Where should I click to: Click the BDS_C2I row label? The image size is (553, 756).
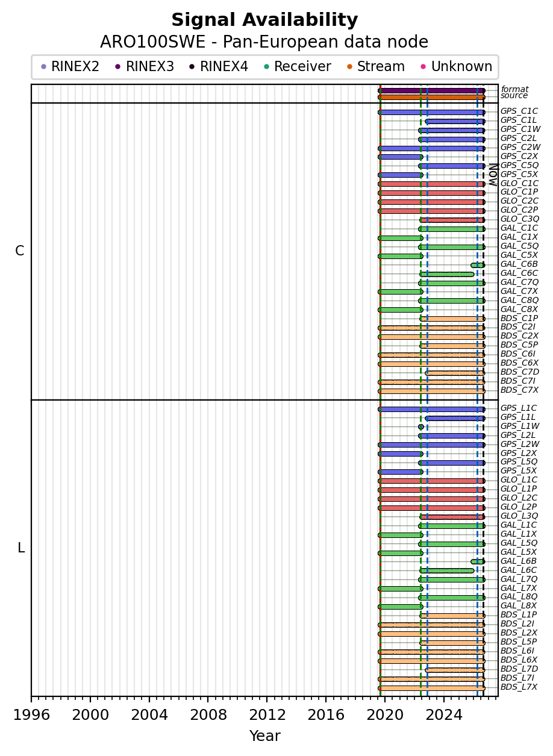pyautogui.click(x=519, y=326)
